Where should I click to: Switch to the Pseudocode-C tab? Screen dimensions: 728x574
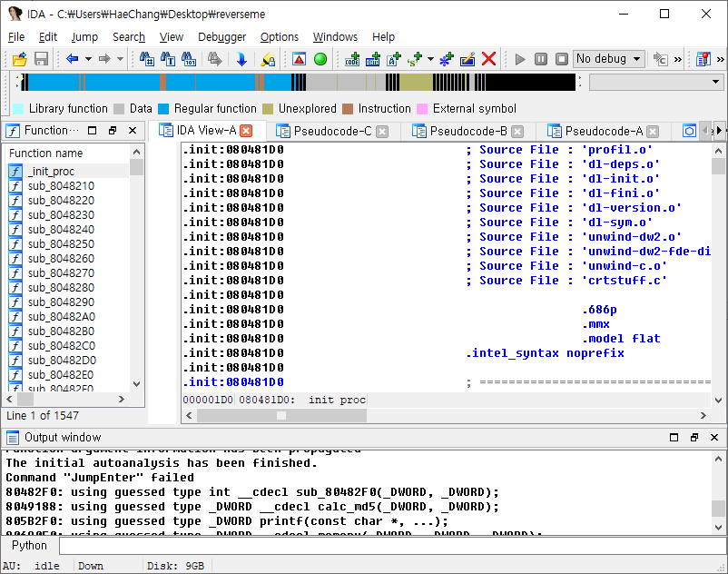pos(333,131)
